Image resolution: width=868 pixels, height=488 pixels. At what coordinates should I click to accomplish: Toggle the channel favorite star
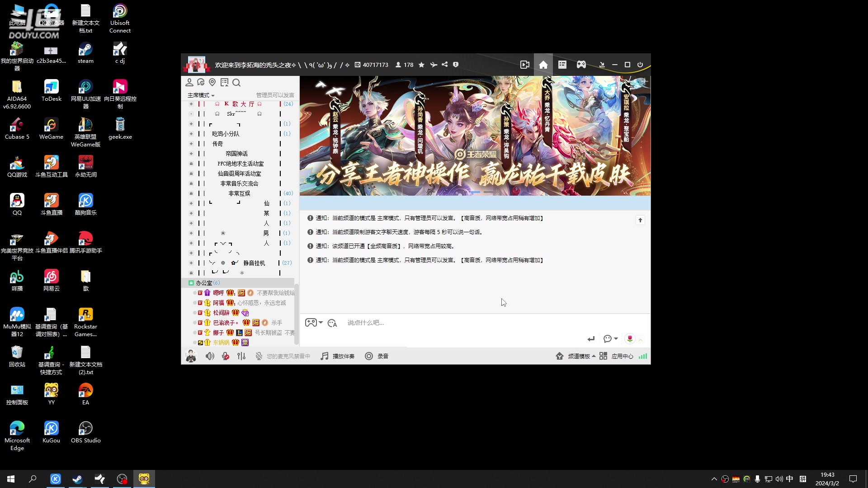[x=421, y=65]
